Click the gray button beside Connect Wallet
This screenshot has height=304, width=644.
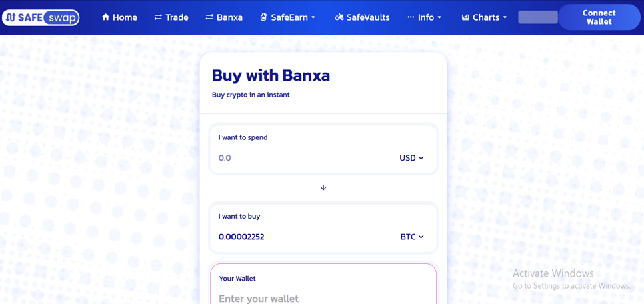[538, 17]
